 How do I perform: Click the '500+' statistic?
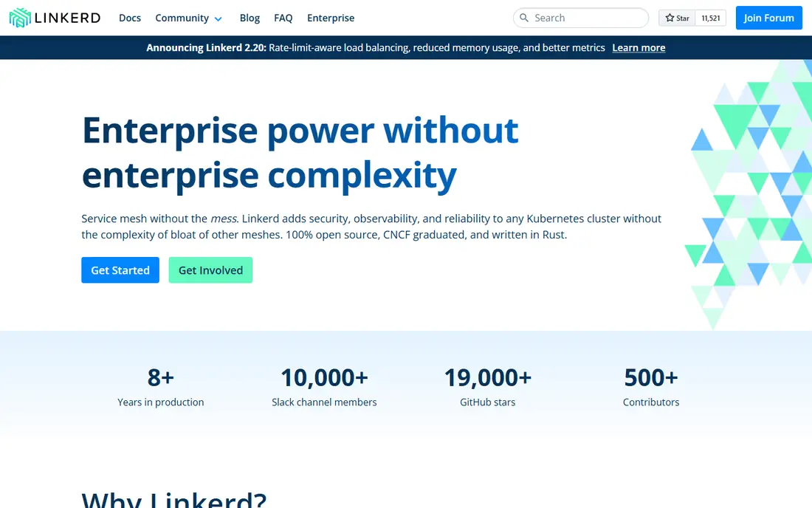pos(651,377)
